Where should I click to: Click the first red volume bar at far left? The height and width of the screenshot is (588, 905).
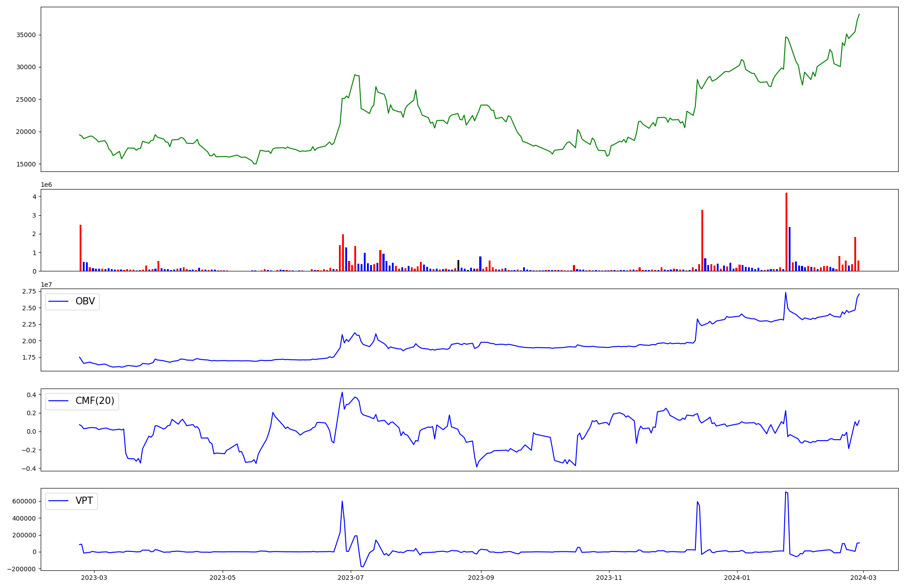[81, 248]
